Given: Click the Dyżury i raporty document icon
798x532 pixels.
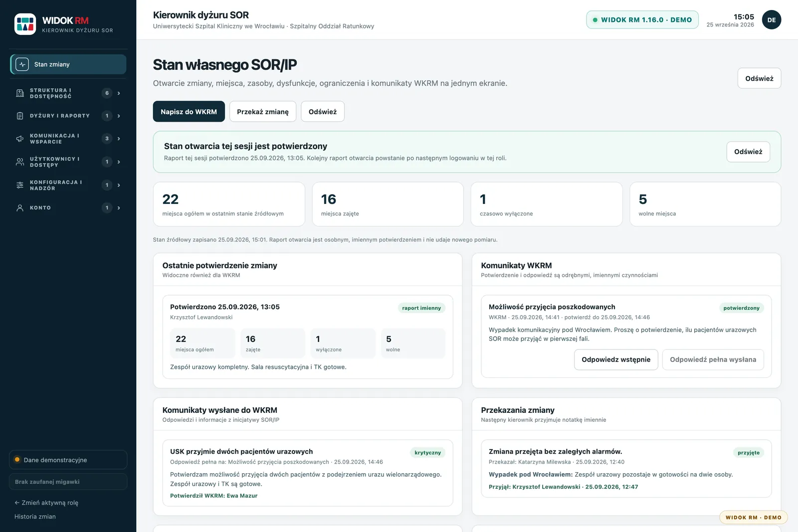Looking at the screenshot, I should (x=20, y=116).
